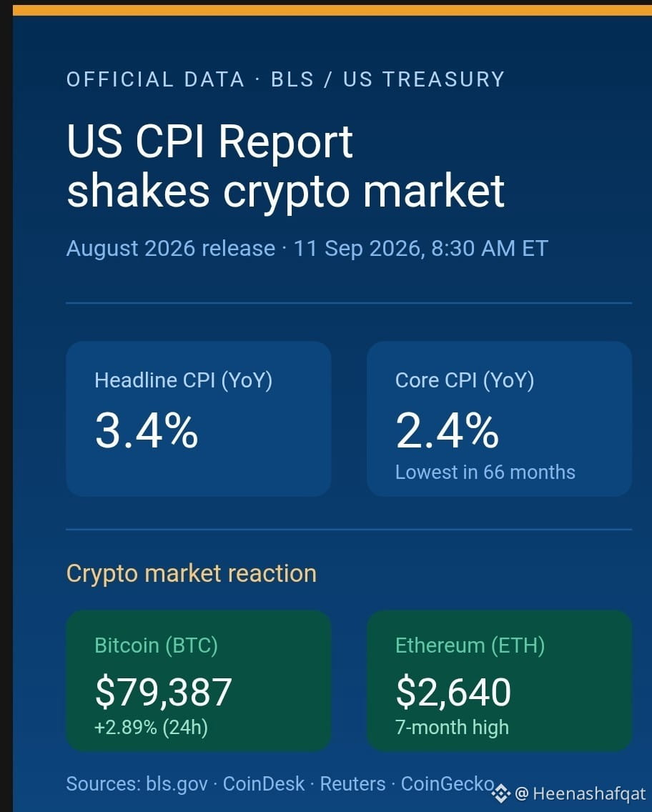The image size is (652, 812).
Task: Click the 3.4% headline CPI value
Action: click(147, 431)
